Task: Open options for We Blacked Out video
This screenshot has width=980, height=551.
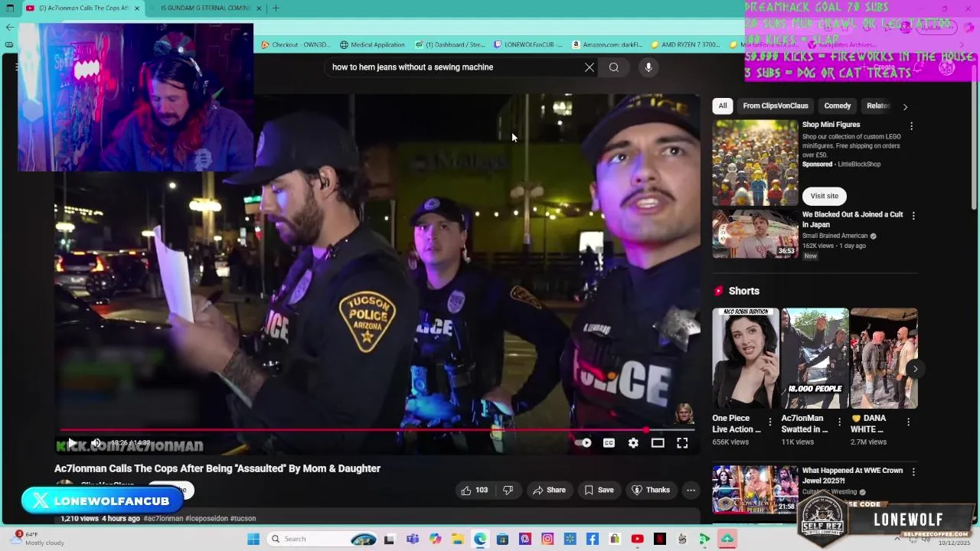Action: coord(913,217)
